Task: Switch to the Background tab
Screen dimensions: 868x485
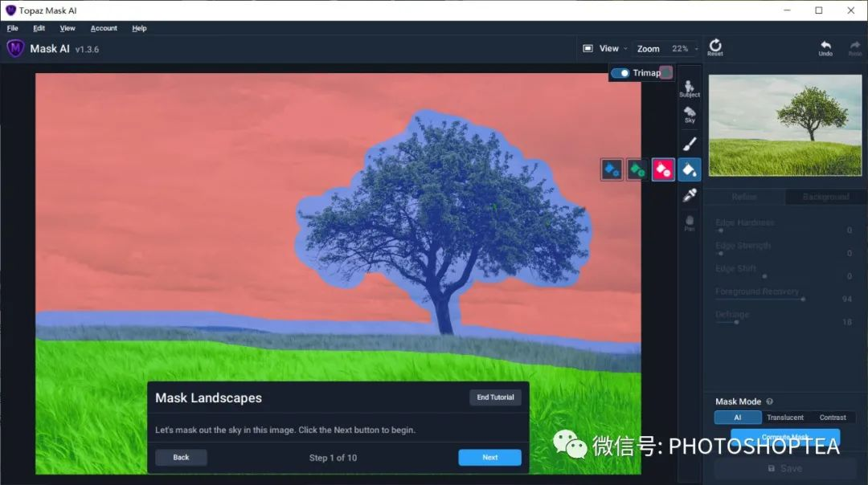Action: coord(825,197)
